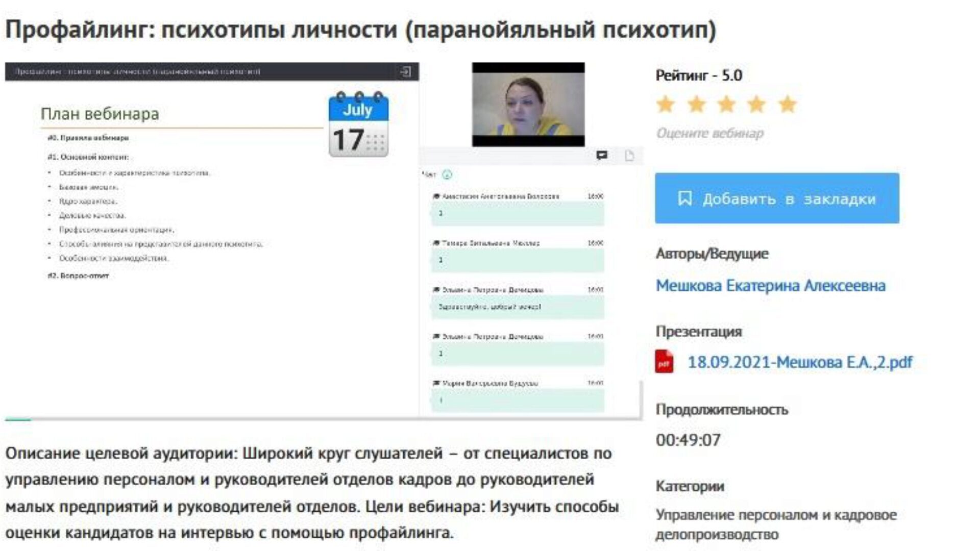Click the chat greeting message in the third bubble

(489, 307)
